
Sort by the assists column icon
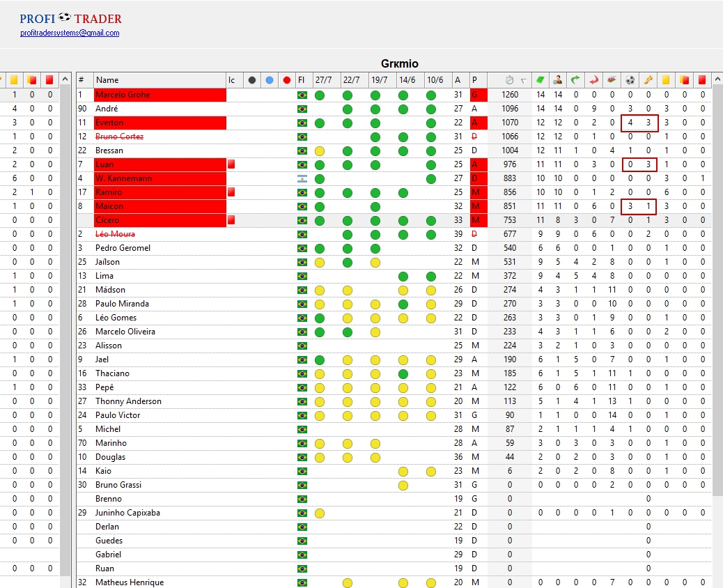pos(648,80)
